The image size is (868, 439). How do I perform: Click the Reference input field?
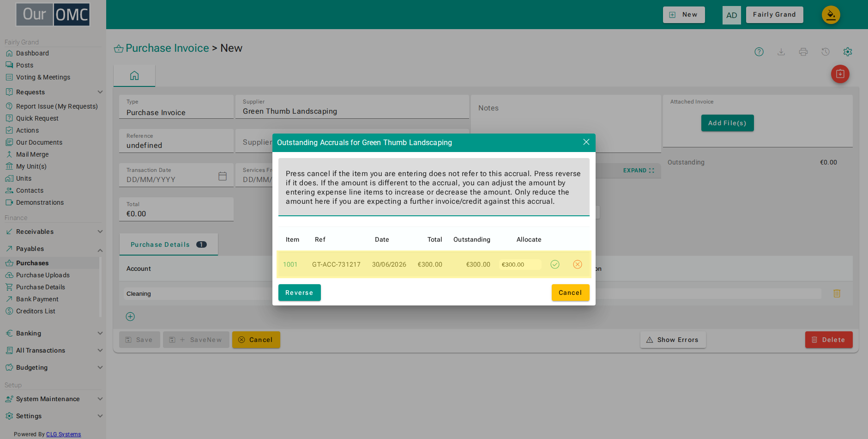coord(176,141)
